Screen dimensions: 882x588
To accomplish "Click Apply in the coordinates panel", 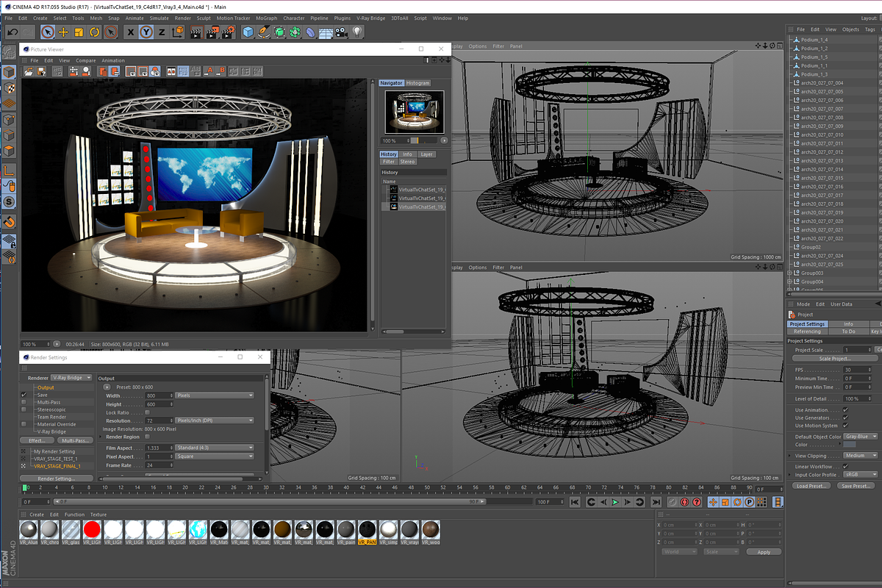I will click(x=764, y=552).
